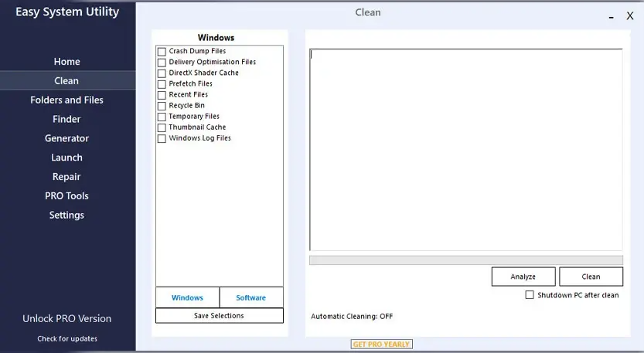Select Clean in the sidebar
Image resolution: width=644 pixels, height=353 pixels.
[x=67, y=80]
